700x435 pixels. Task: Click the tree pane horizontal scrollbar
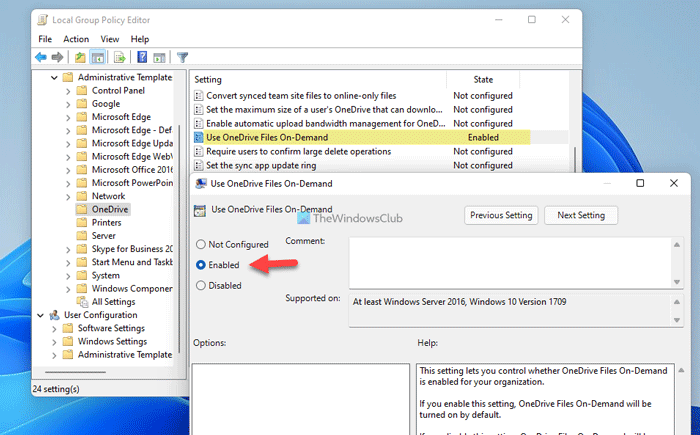coord(75,372)
